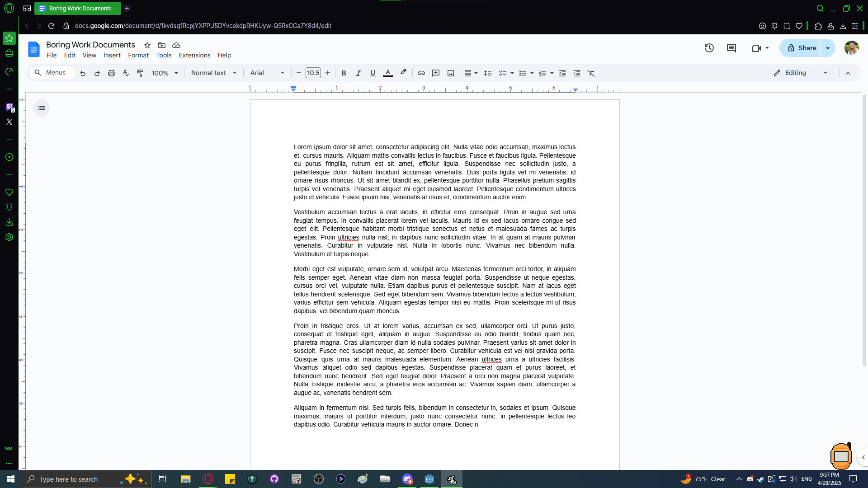This screenshot has width=868, height=488.
Task: Click the Insert image icon
Action: coord(450,73)
